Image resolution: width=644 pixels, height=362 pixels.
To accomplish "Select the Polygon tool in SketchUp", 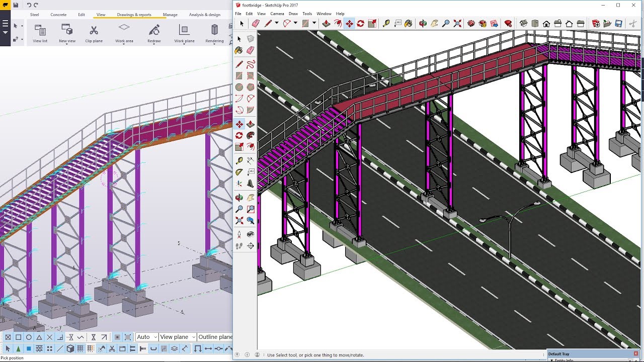I will point(250,87).
